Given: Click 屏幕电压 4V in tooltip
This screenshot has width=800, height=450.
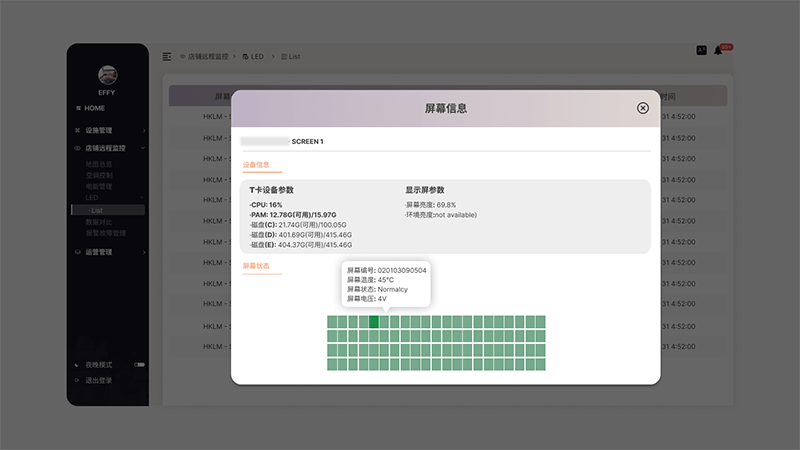Looking at the screenshot, I should 367,298.
